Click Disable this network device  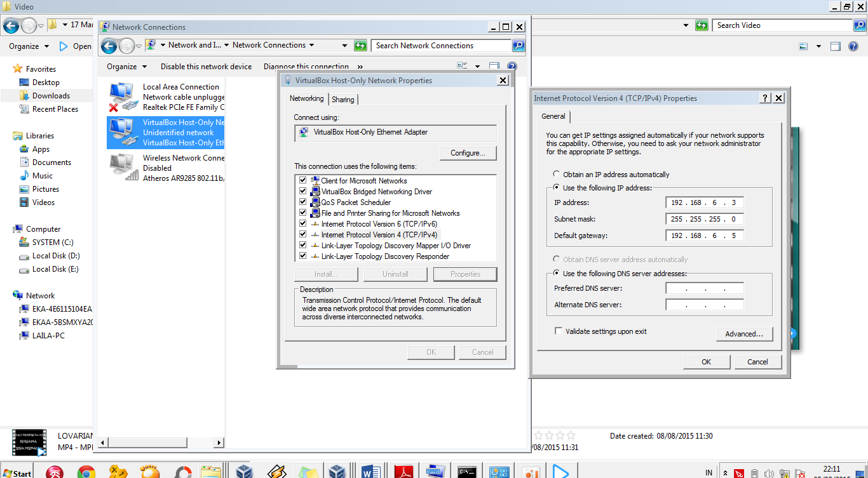tap(206, 67)
